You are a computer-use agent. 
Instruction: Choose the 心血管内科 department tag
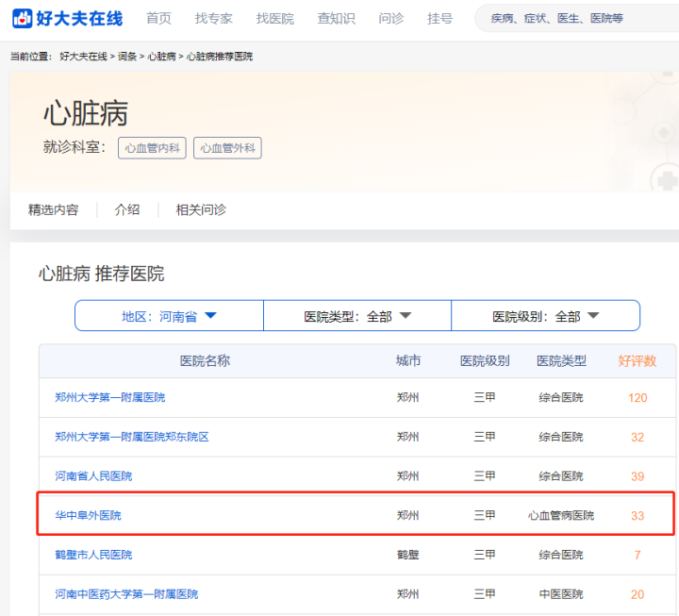coord(152,148)
